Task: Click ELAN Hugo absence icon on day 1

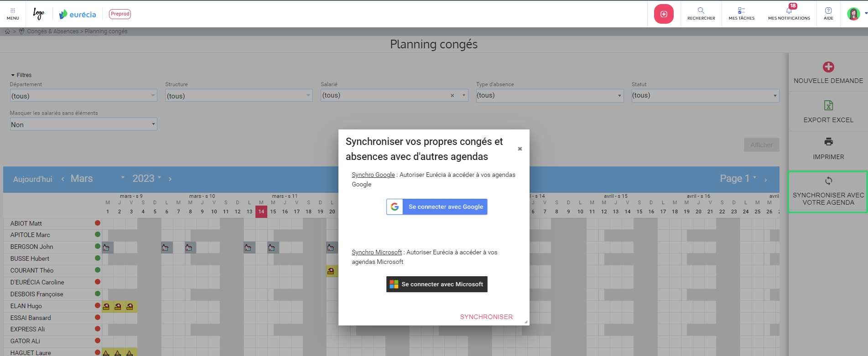Action: pyautogui.click(x=106, y=307)
